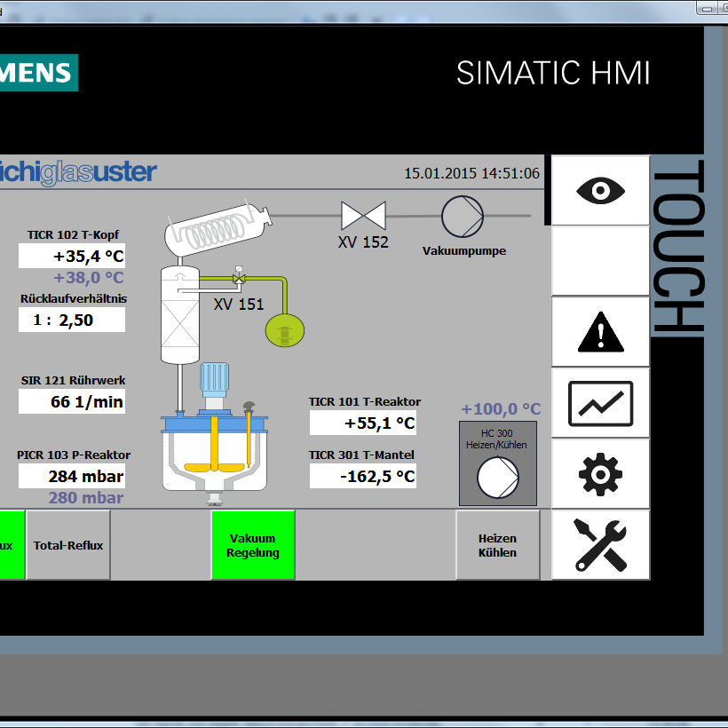Open the eye overview screen icon
Viewport: 728px width, 728px height.
[600, 191]
